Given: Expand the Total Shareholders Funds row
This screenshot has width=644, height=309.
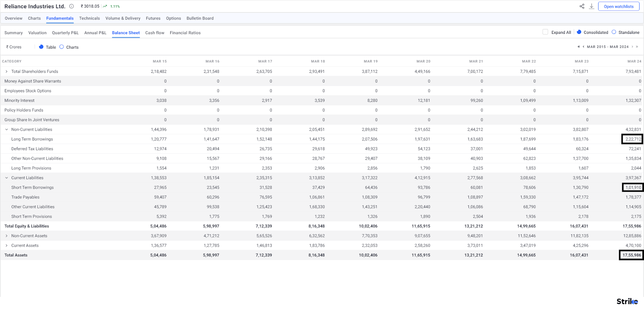Looking at the screenshot, I should coord(6,71).
